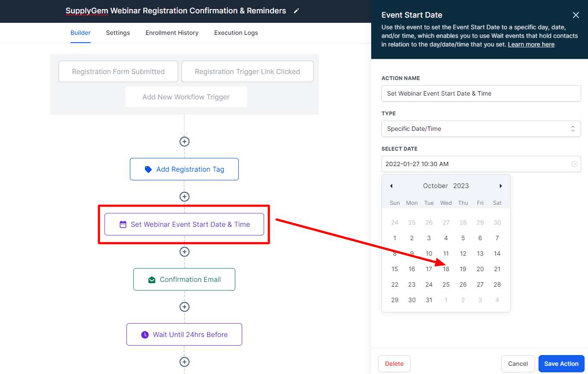Choose October 3 in the calendar
588x374 pixels.
429,238
